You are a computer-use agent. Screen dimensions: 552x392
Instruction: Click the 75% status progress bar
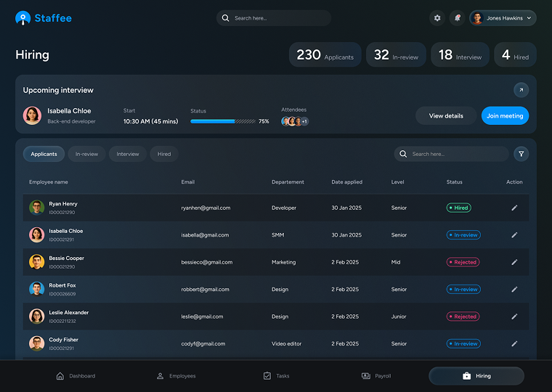223,121
